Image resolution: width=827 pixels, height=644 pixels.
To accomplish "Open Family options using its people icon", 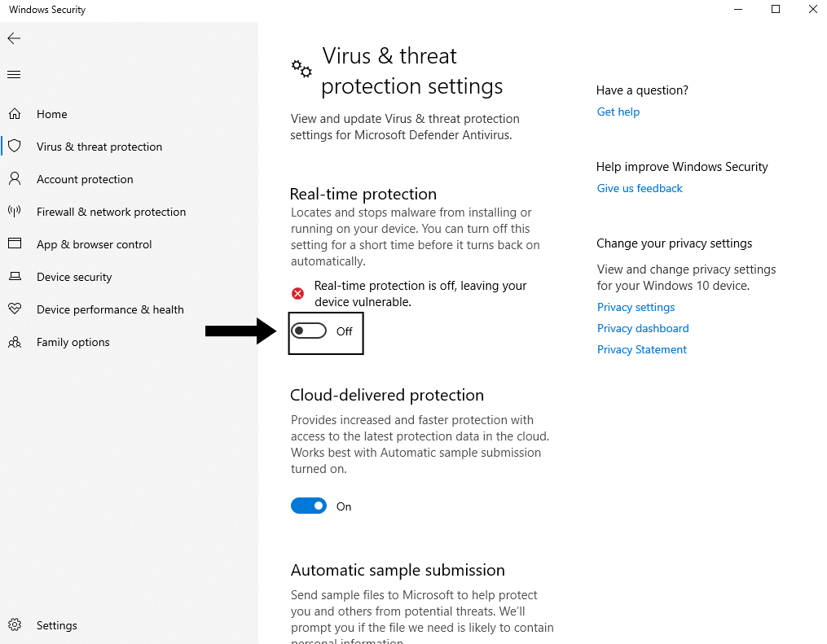I will pos(15,342).
